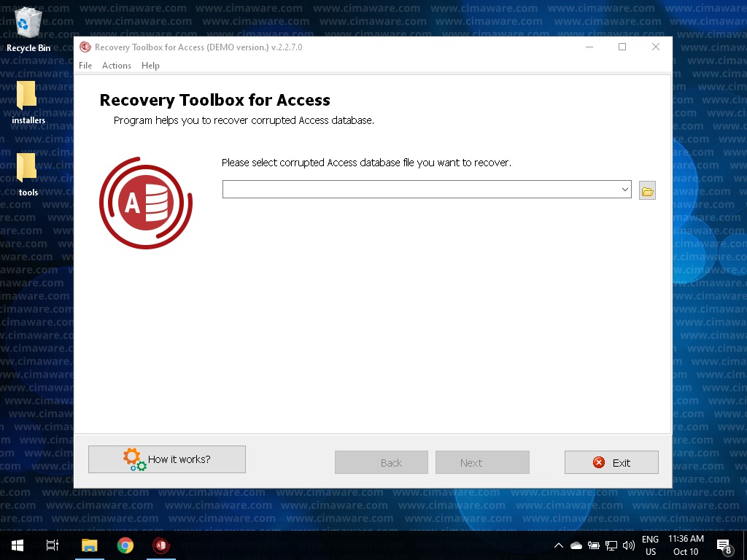
Task: Select the installers folder on desktop
Action: point(28,103)
